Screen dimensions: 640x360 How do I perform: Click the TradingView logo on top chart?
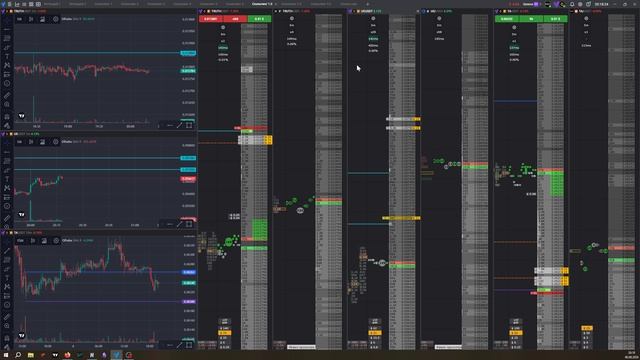pyautogui.click(x=22, y=116)
